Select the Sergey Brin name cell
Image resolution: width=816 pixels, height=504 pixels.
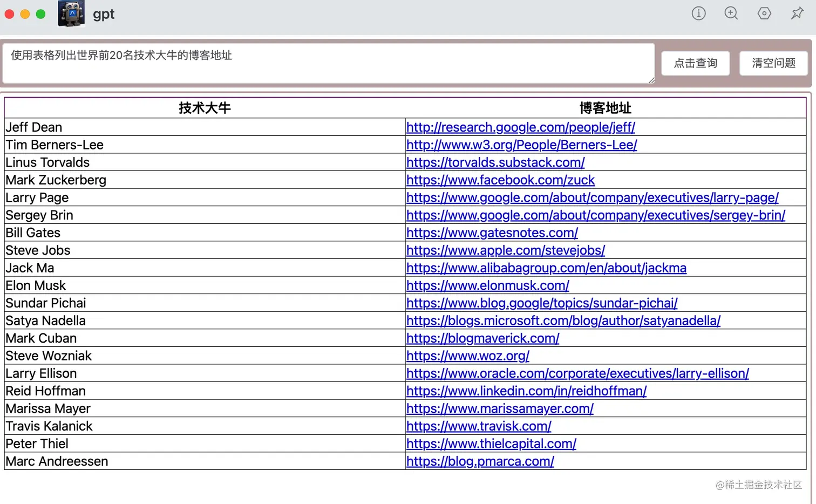[205, 215]
